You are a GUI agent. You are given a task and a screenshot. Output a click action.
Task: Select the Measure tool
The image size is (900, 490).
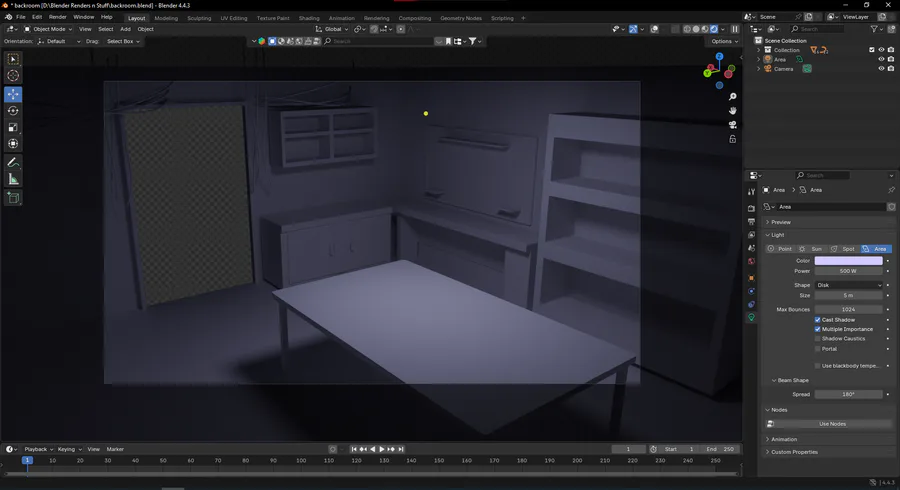point(13,180)
